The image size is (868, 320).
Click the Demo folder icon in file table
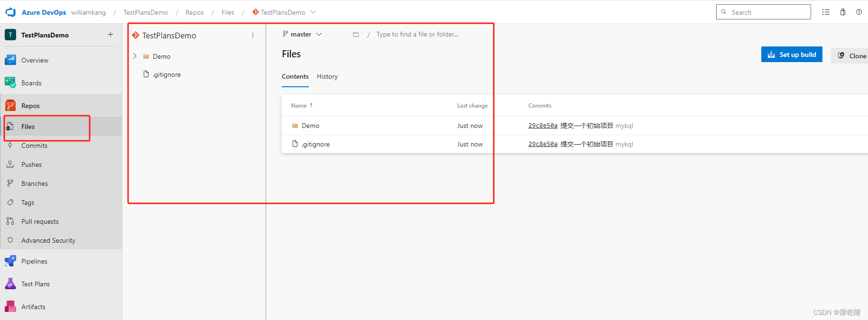(295, 126)
